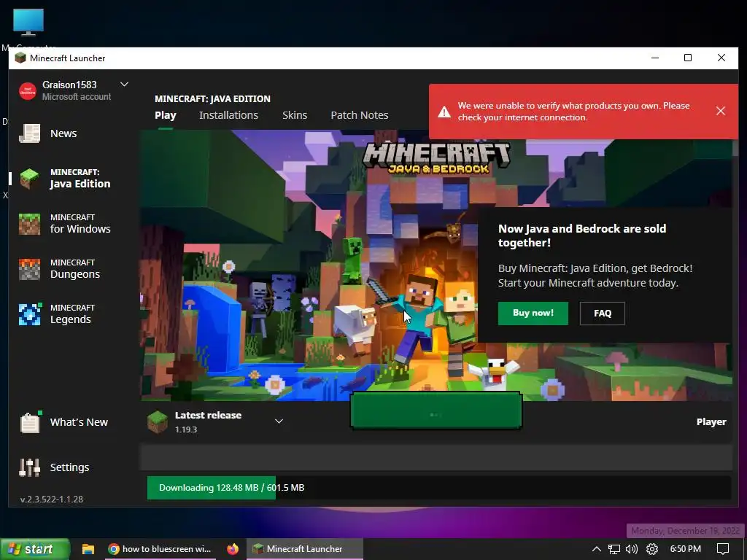Switch to the Installations tab
Screen dimensions: 747x560
tap(228, 115)
